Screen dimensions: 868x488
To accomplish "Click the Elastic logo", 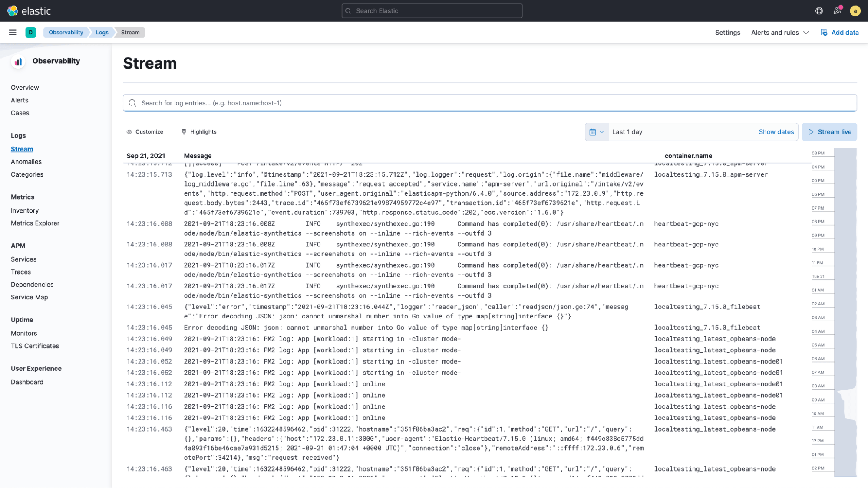I will (x=29, y=11).
